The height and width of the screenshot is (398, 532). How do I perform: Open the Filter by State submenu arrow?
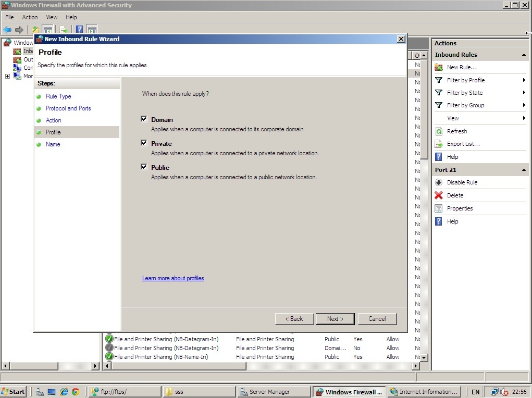(524, 93)
